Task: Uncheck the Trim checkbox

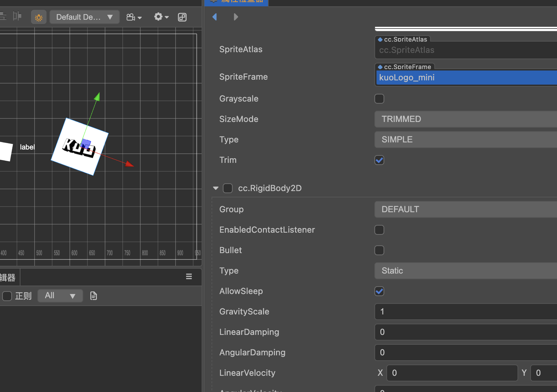Action: point(379,160)
